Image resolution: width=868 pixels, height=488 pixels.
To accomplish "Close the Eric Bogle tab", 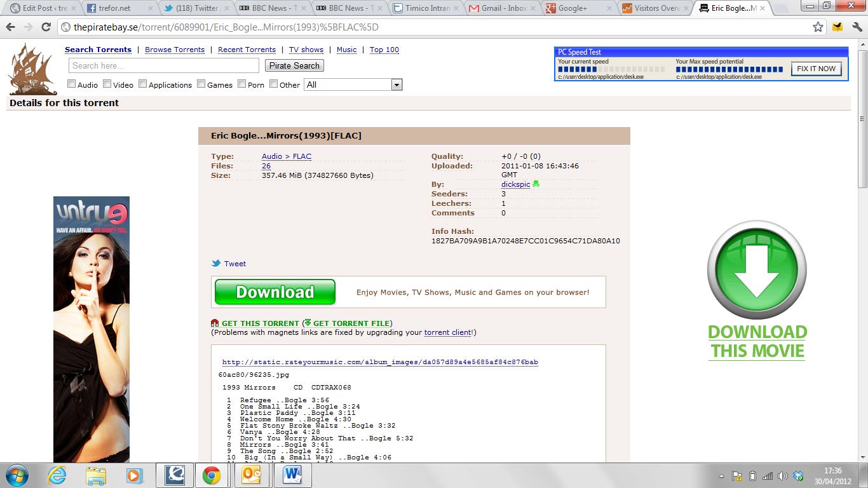I will (x=764, y=8).
